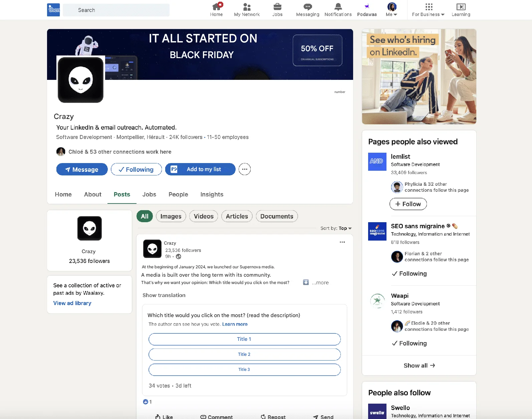Image resolution: width=532 pixels, height=419 pixels.
Task: Send the post
Action: coord(323,417)
